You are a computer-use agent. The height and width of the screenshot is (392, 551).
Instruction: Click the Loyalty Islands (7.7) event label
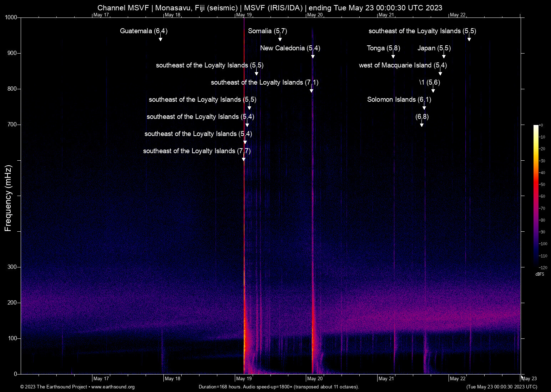[x=197, y=151]
